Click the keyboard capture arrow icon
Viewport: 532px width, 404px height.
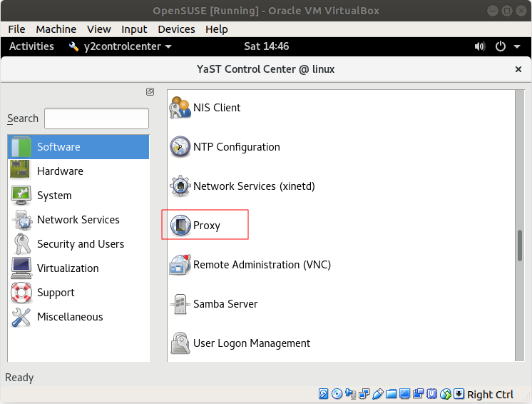coord(459,394)
